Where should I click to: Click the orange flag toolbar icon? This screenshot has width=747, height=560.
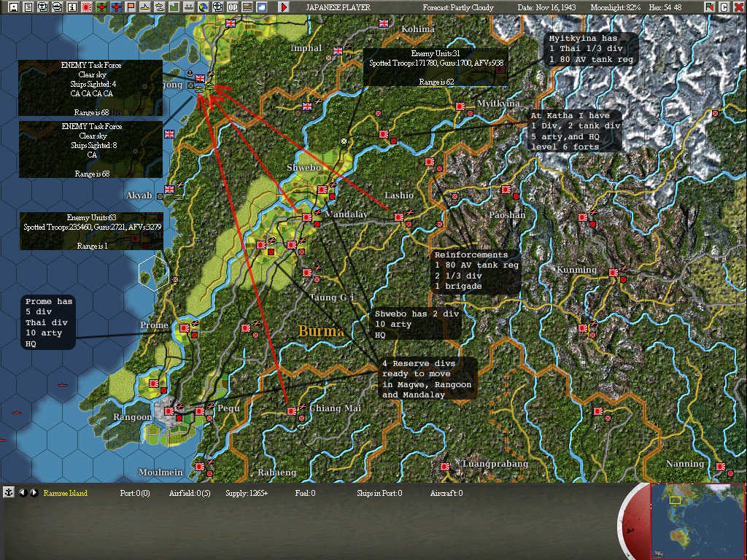pyautogui.click(x=131, y=7)
